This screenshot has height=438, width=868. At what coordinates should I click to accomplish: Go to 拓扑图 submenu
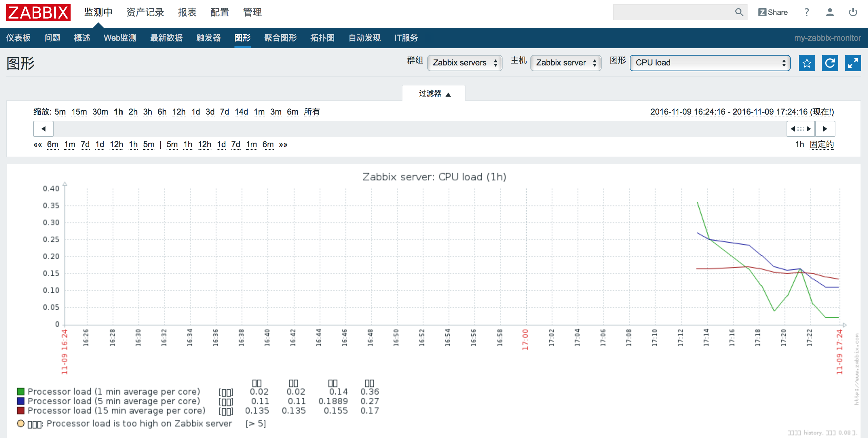[322, 38]
